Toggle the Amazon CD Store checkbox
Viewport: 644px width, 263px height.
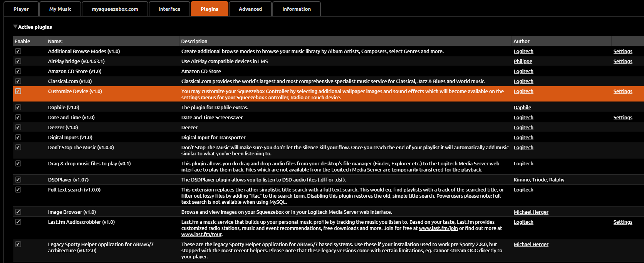(x=18, y=71)
